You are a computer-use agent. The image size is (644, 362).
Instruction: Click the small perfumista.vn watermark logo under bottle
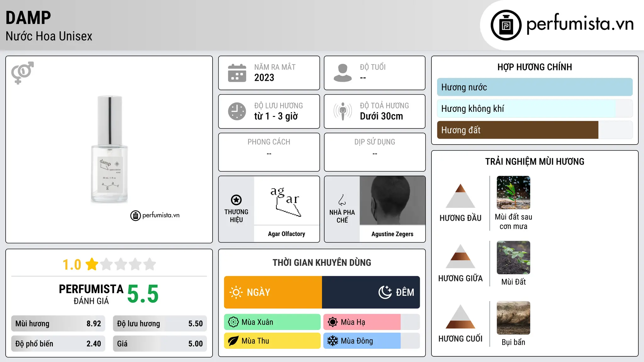pos(155,216)
